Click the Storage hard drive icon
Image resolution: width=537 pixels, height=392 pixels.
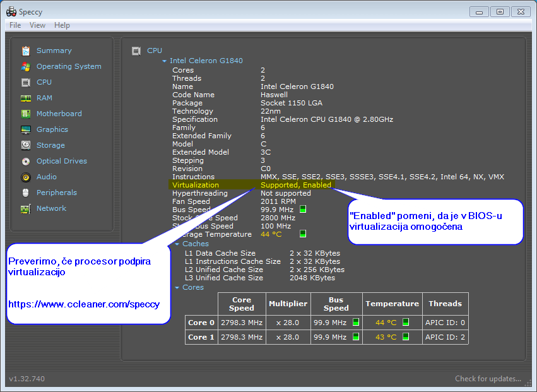(x=26, y=145)
